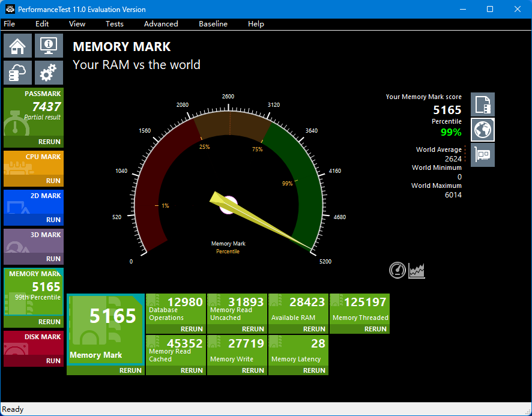This screenshot has height=416, width=532.
Task: Open the settings gears icon
Action: coord(49,73)
